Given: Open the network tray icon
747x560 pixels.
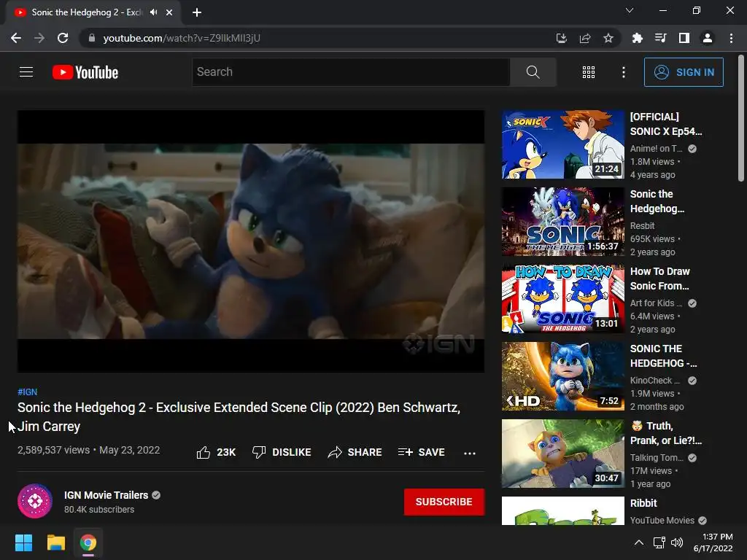Looking at the screenshot, I should click(x=659, y=542).
